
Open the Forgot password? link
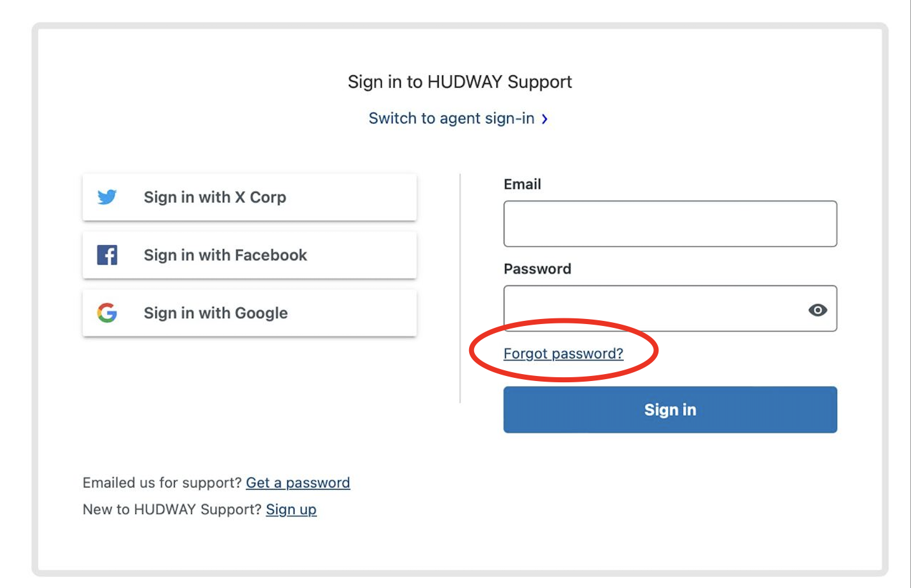coord(563,353)
